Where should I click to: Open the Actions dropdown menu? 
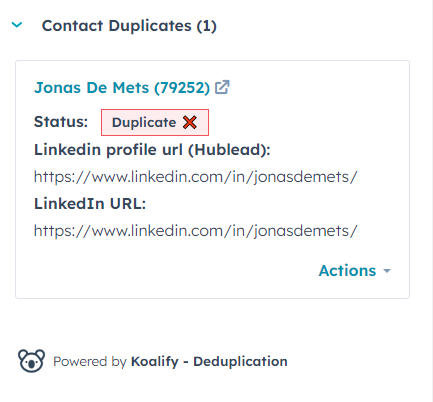click(355, 270)
